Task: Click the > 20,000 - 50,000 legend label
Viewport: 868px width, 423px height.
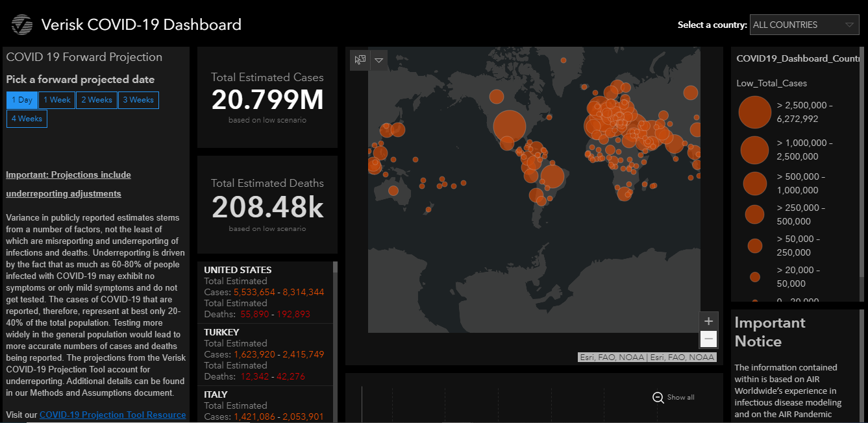Action: (x=798, y=277)
